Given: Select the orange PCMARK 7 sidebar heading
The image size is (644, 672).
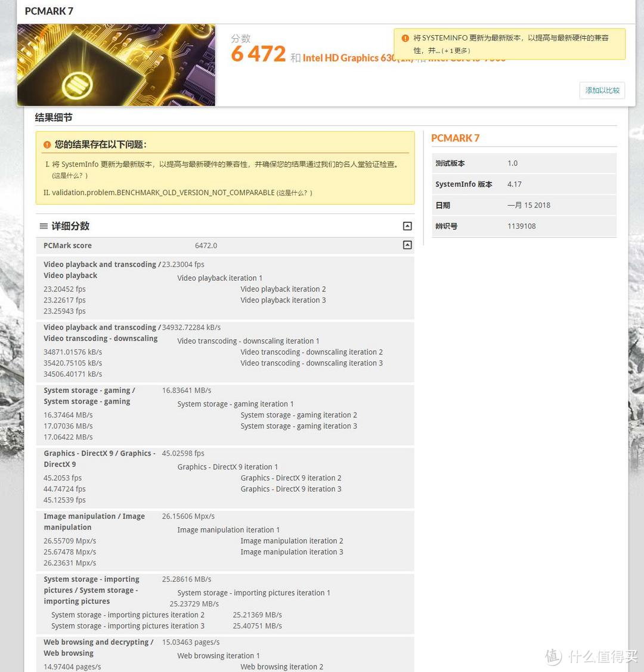Looking at the screenshot, I should 455,138.
